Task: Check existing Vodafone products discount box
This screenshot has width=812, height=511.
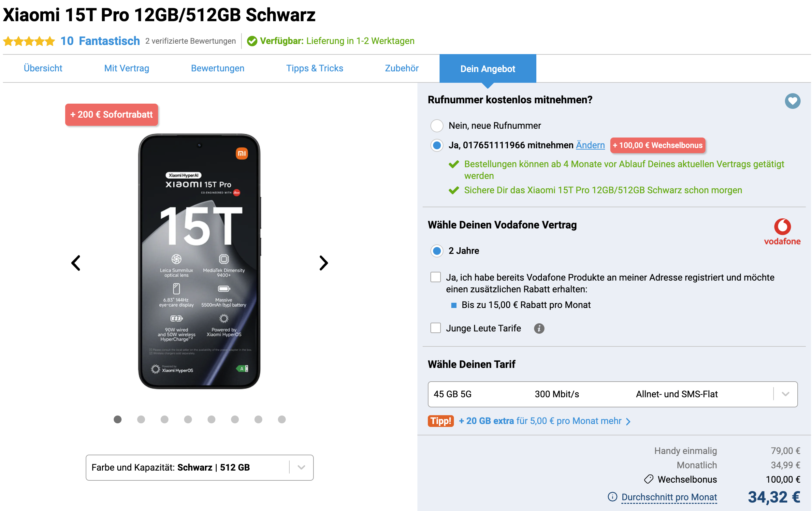Action: (435, 277)
